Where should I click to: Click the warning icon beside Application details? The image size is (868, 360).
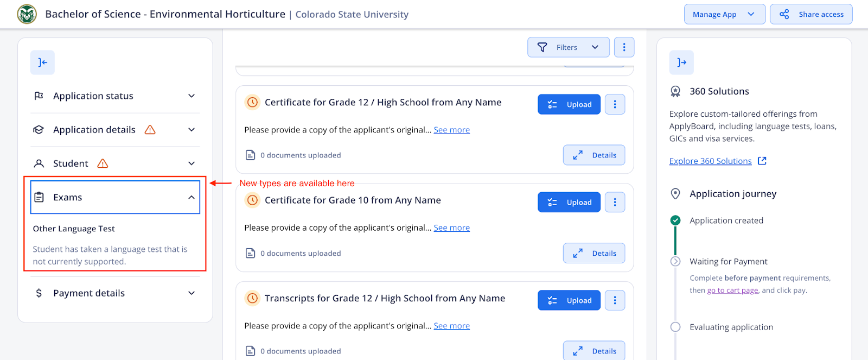(150, 130)
